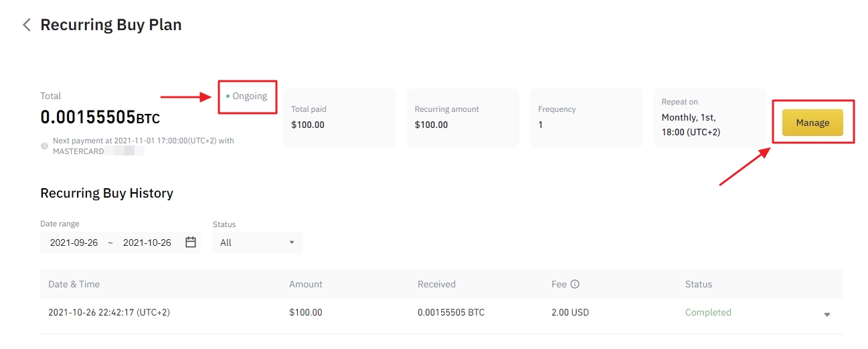
Task: Select the start date 2021-09-26 field
Action: click(74, 242)
